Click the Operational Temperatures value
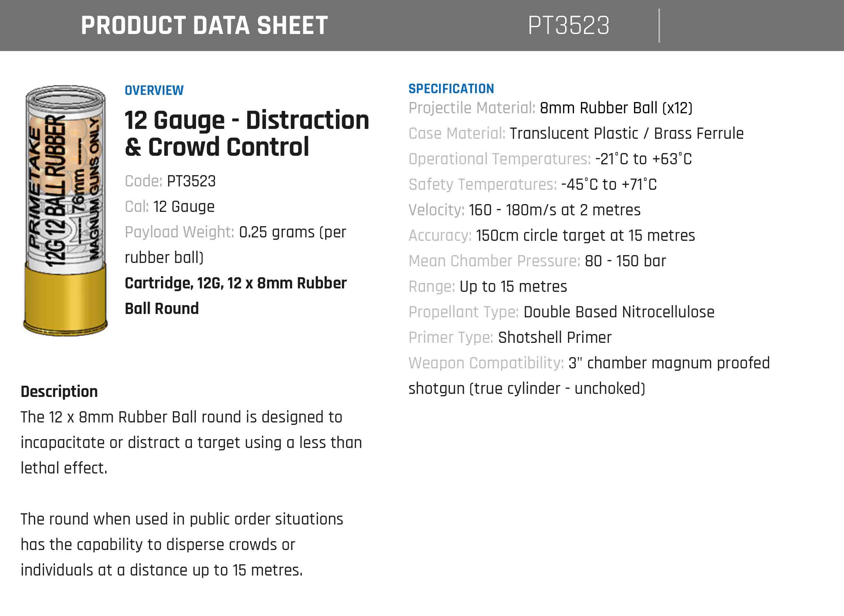 [644, 159]
